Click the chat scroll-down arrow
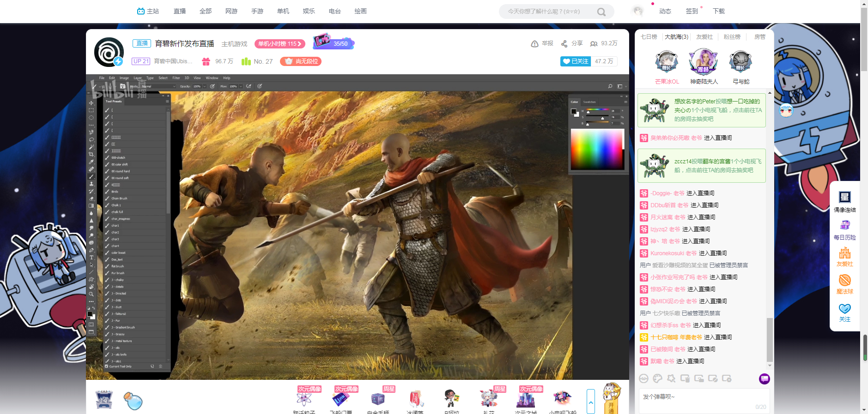The height and width of the screenshot is (414, 868). point(770,366)
